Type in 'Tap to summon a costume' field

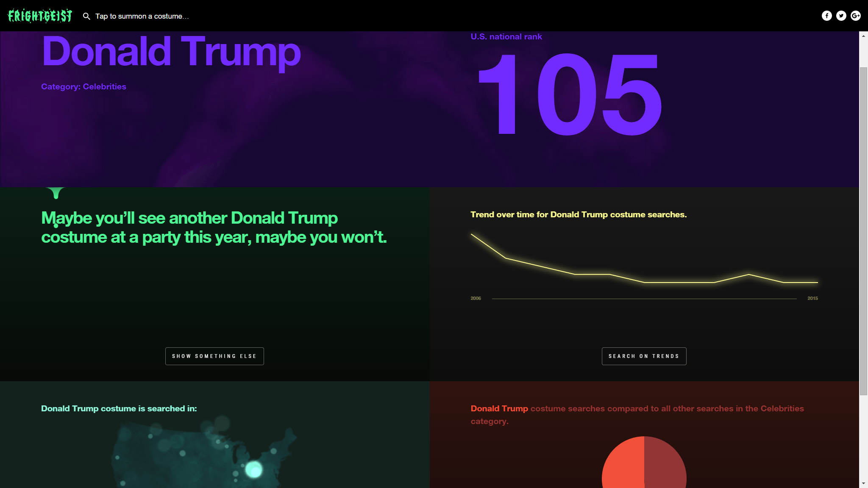142,16
